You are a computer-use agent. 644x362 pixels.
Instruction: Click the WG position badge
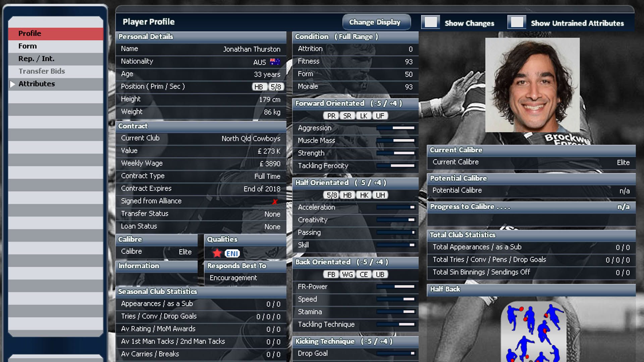347,275
